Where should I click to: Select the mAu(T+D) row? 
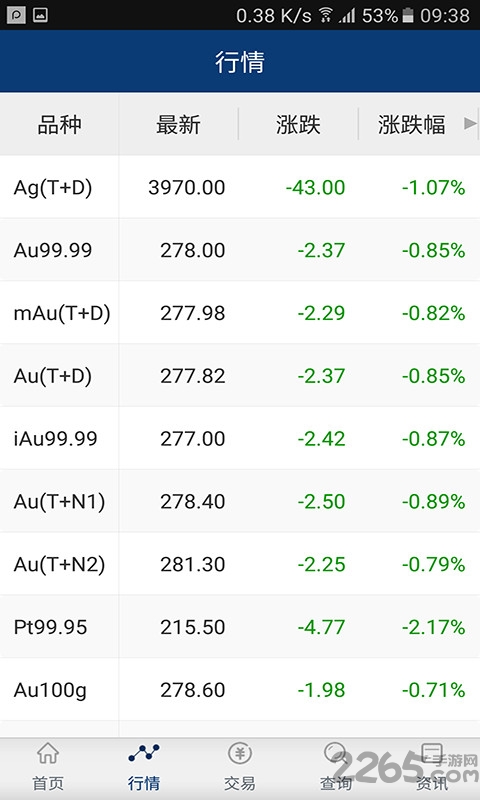pyautogui.click(x=240, y=313)
